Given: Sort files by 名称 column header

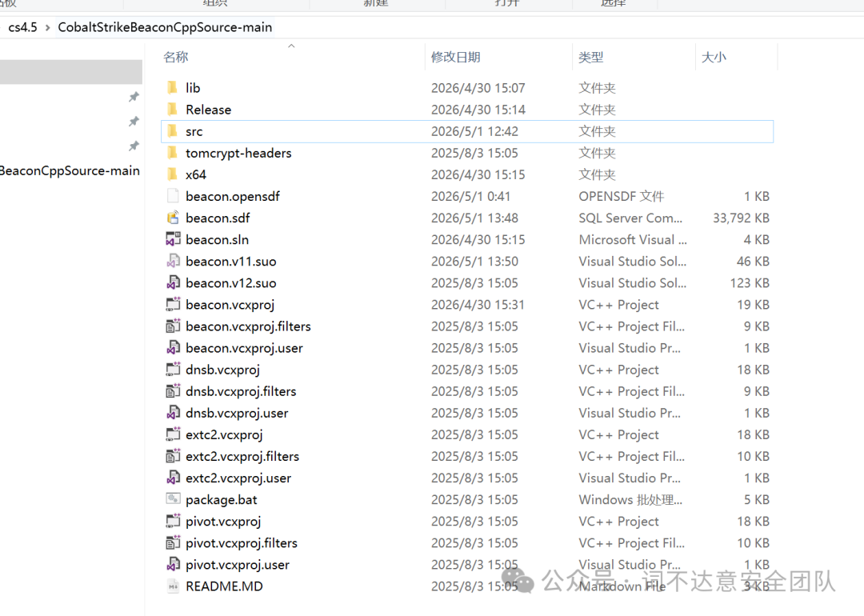Looking at the screenshot, I should pyautogui.click(x=176, y=58).
